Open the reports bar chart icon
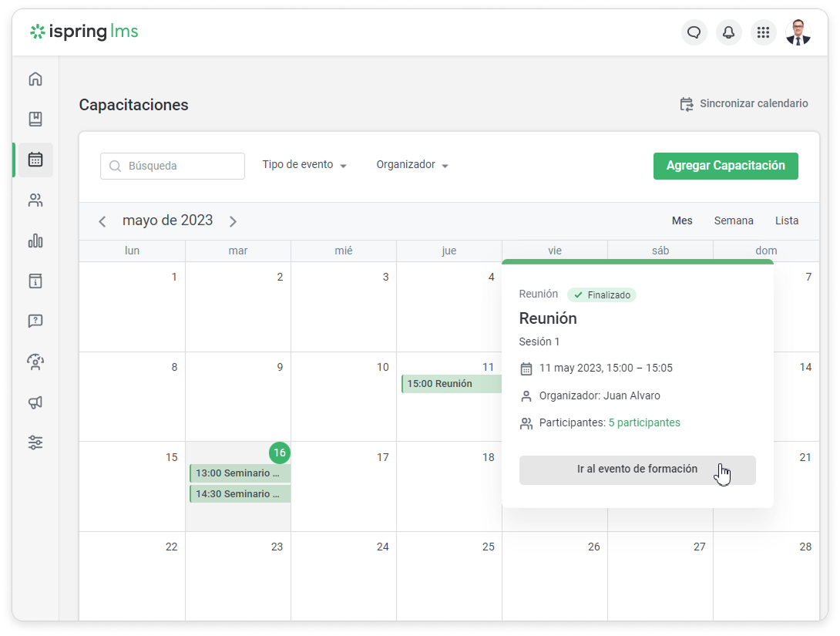 click(x=35, y=241)
